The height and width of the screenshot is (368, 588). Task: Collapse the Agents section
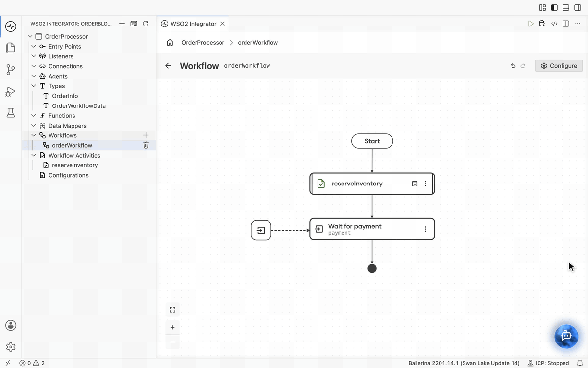34,76
